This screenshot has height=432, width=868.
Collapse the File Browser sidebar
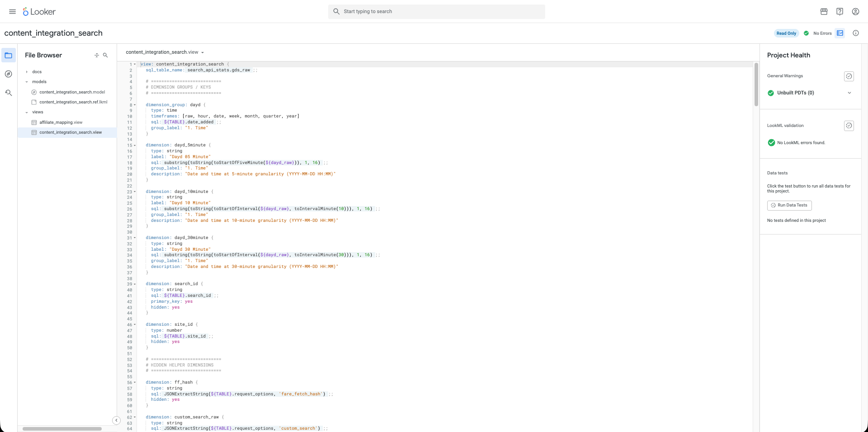point(117,420)
